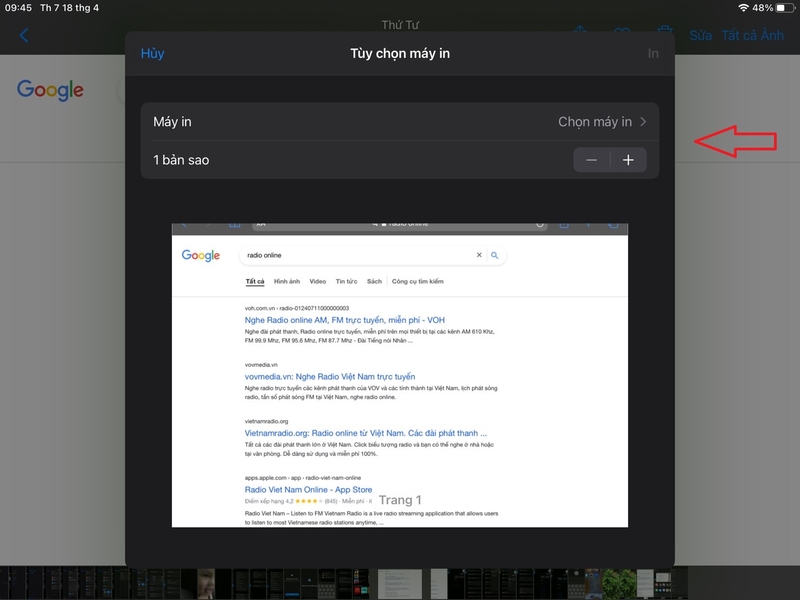Tap the share icon in top bar
This screenshot has height=600, width=800.
pyautogui.click(x=580, y=31)
